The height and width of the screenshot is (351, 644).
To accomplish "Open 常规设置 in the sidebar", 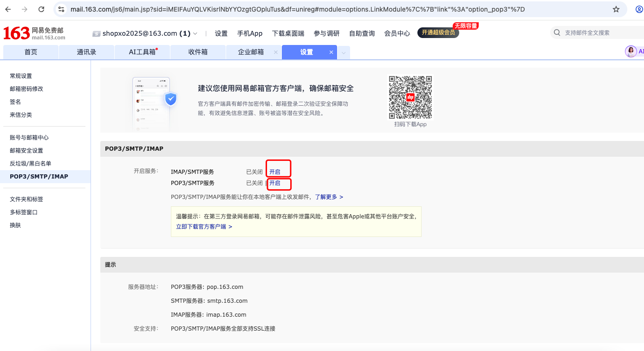I will pos(21,76).
